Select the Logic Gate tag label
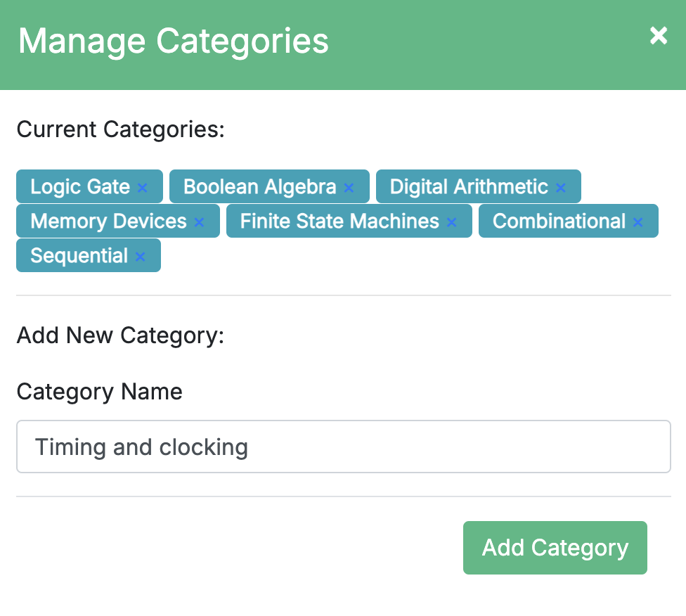Image resolution: width=686 pixels, height=616 pixels. [80, 187]
